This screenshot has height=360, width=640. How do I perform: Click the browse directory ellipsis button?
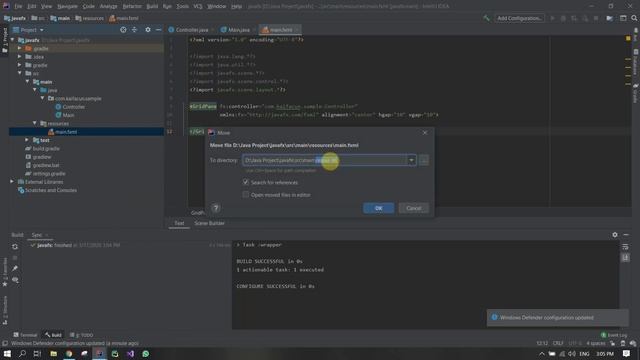[424, 160]
